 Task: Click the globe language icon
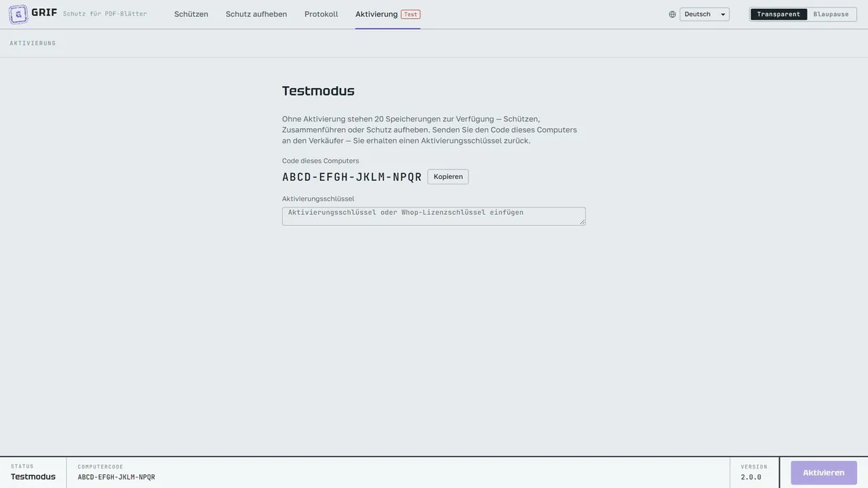(x=673, y=14)
